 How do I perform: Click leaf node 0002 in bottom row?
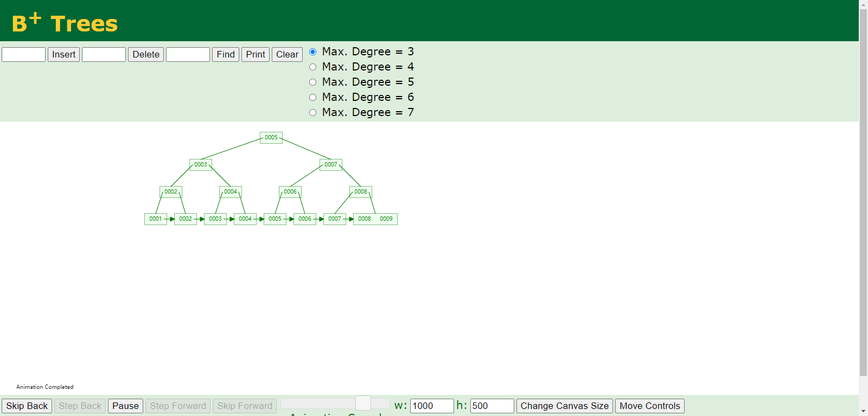(x=186, y=219)
